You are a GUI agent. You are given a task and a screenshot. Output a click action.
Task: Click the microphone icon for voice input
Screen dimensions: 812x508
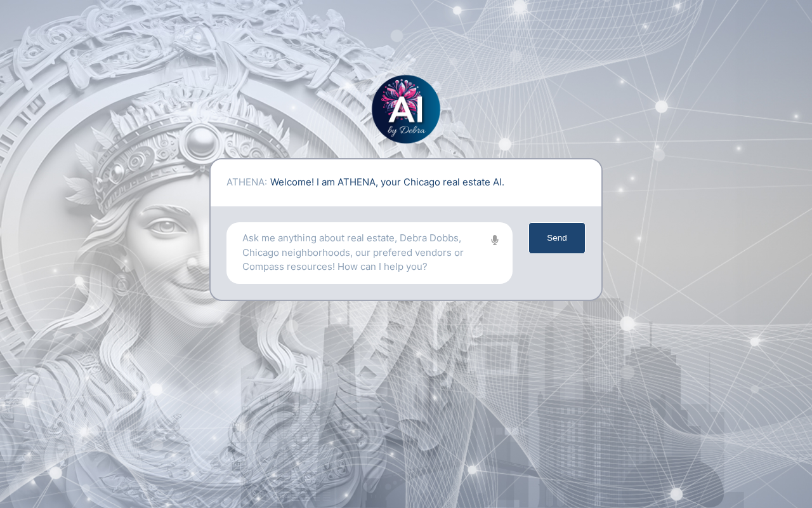495,240
